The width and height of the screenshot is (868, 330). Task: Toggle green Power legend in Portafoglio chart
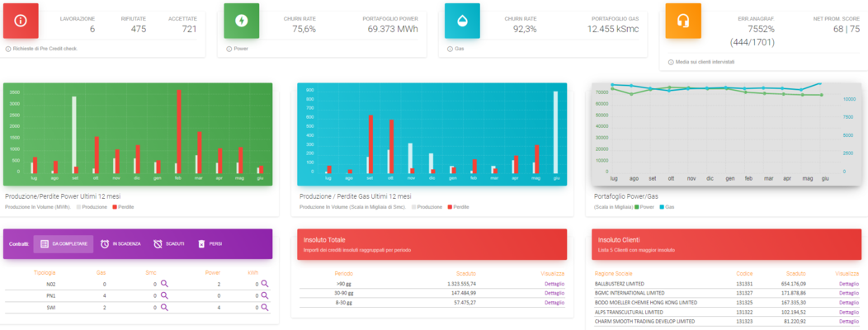click(x=637, y=207)
